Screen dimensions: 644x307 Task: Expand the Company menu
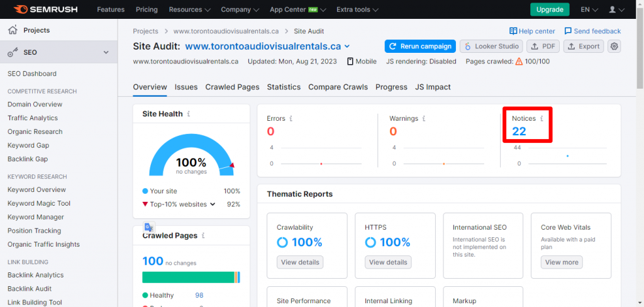click(240, 9)
